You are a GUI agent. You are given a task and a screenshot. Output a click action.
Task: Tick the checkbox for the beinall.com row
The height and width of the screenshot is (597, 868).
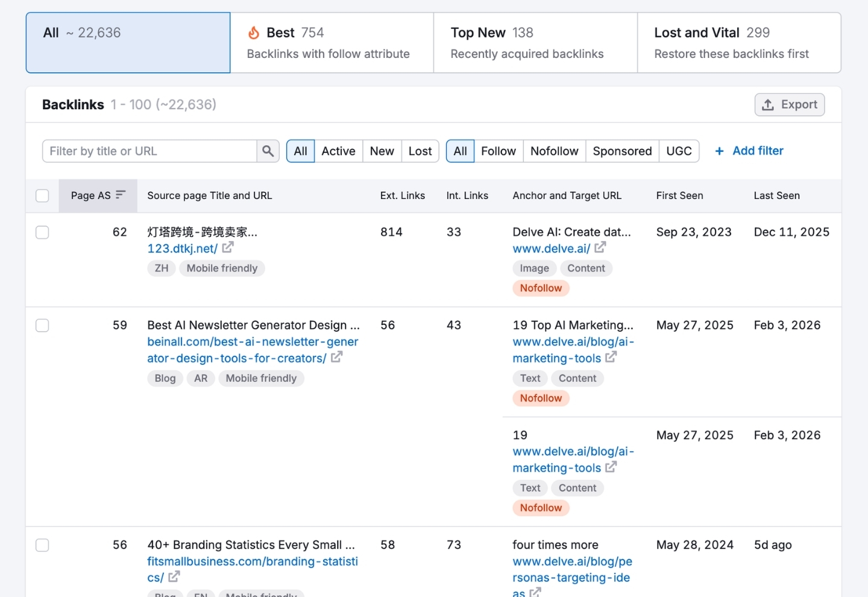42,326
